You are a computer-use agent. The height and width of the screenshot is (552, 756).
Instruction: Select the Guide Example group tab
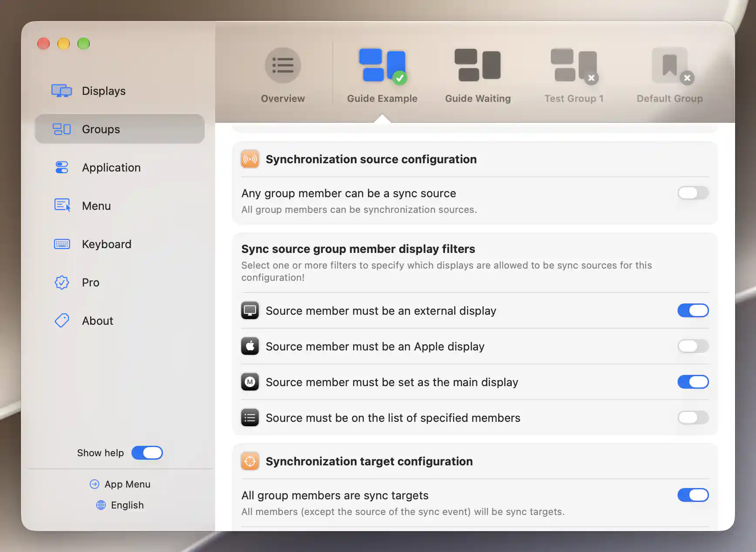point(382,75)
